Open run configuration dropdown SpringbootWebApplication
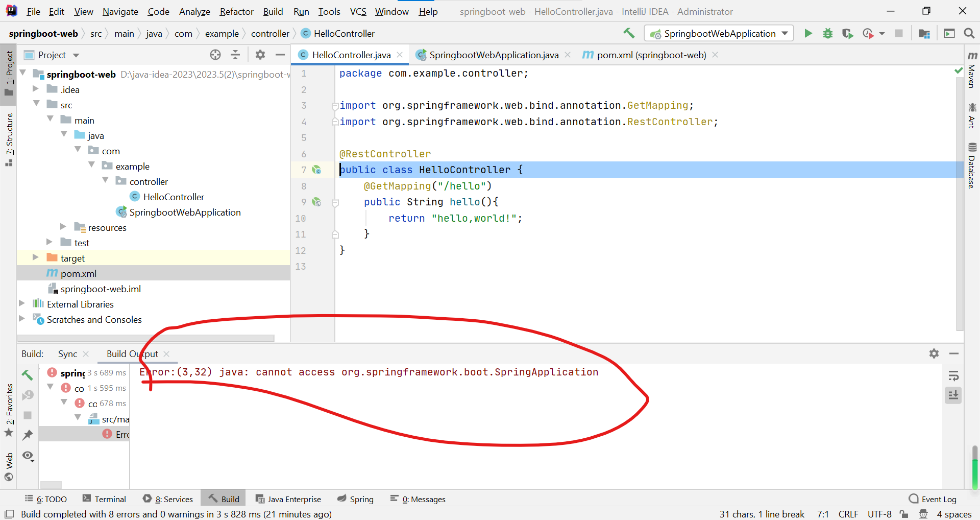980x520 pixels. coord(719,33)
